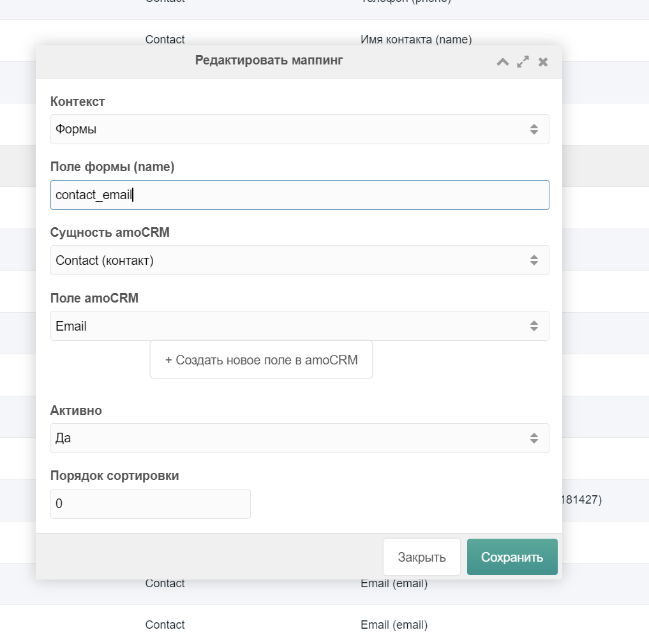Screen dimensions: 649x644
Task: Expand the Поле amoCRM dropdown showing Email
Action: click(299, 326)
